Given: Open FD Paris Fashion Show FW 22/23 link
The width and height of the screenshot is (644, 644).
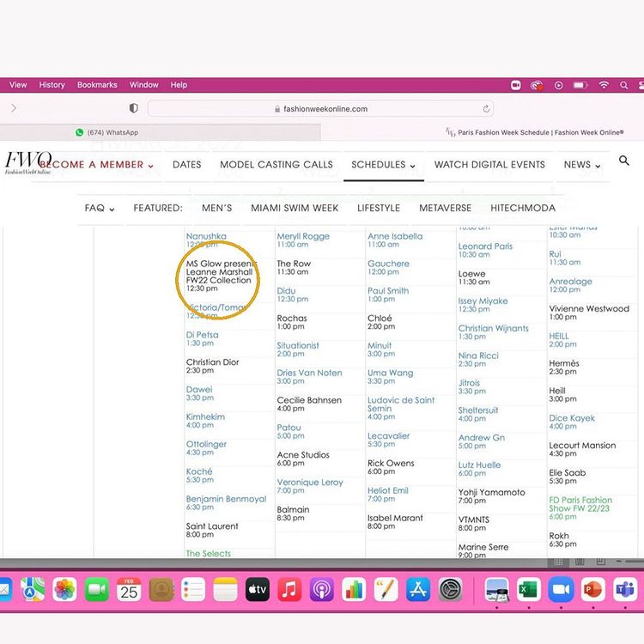Looking at the screenshot, I should (580, 504).
